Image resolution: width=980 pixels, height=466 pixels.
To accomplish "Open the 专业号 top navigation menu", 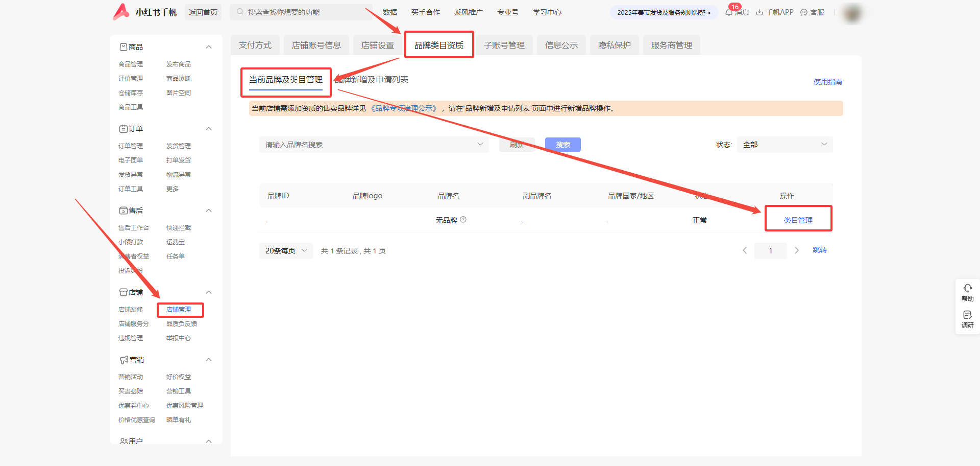I will [508, 12].
